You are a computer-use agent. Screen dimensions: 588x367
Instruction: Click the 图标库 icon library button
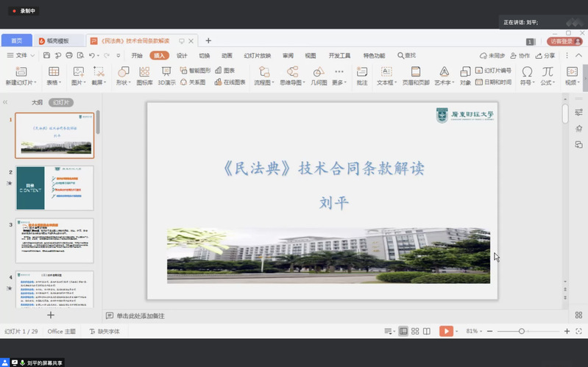[x=144, y=72]
